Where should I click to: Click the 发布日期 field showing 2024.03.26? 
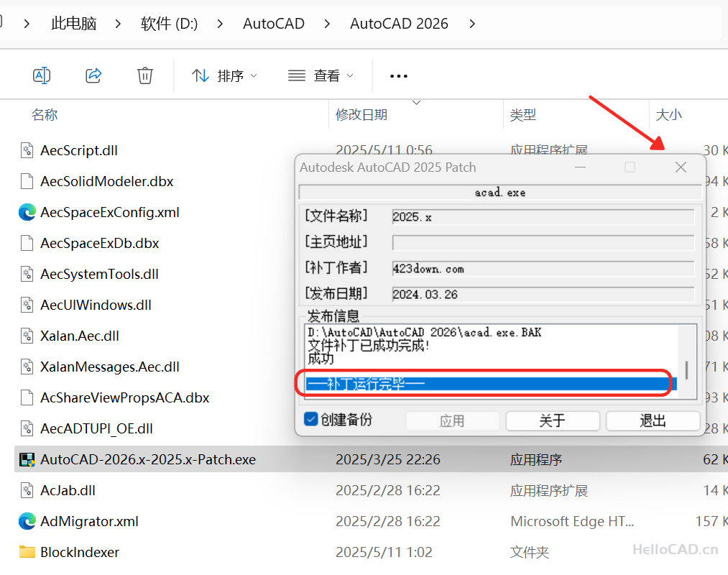coord(543,294)
